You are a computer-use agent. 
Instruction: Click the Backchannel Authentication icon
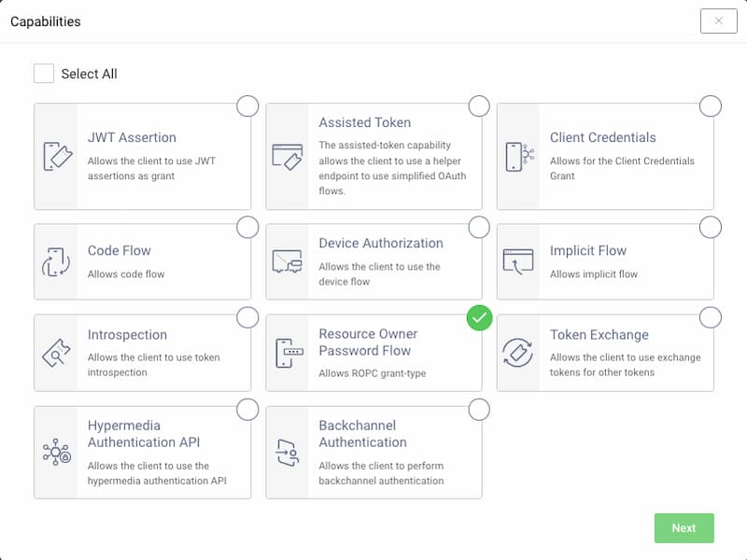287,453
